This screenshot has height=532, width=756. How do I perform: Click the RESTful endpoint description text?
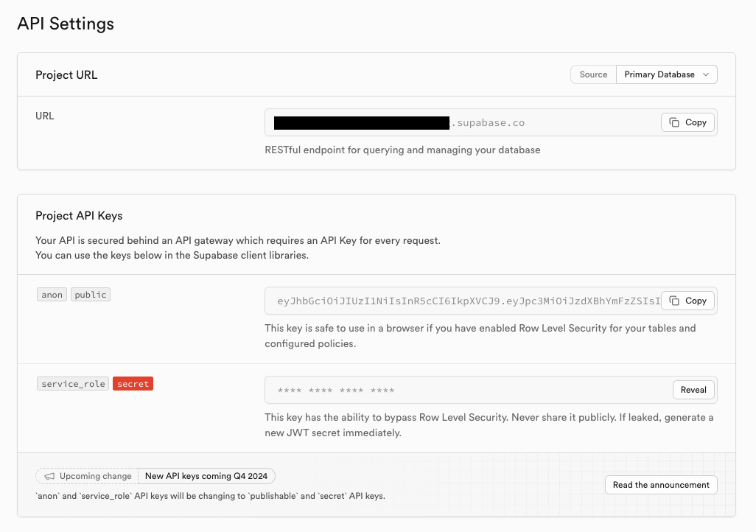pyautogui.click(x=402, y=150)
